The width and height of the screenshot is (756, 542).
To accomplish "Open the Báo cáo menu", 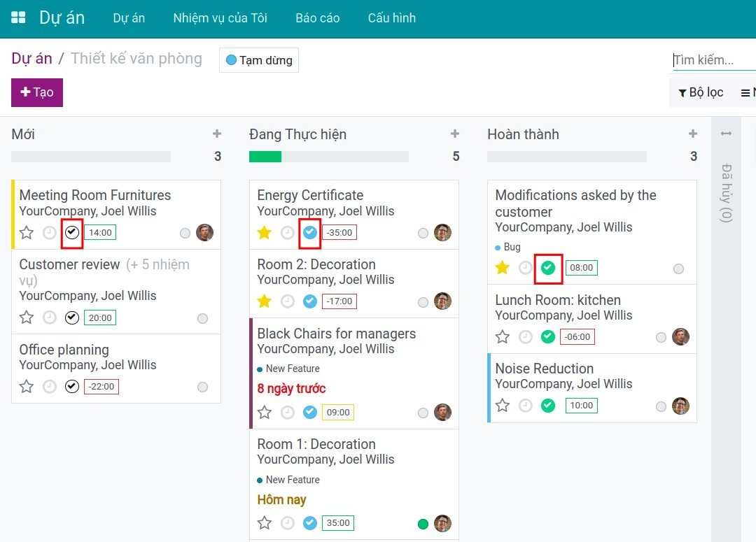I will click(x=317, y=18).
